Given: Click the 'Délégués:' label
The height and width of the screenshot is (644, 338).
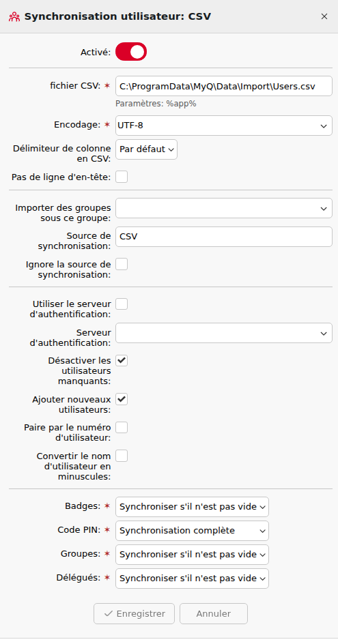Looking at the screenshot, I should 78,578.
